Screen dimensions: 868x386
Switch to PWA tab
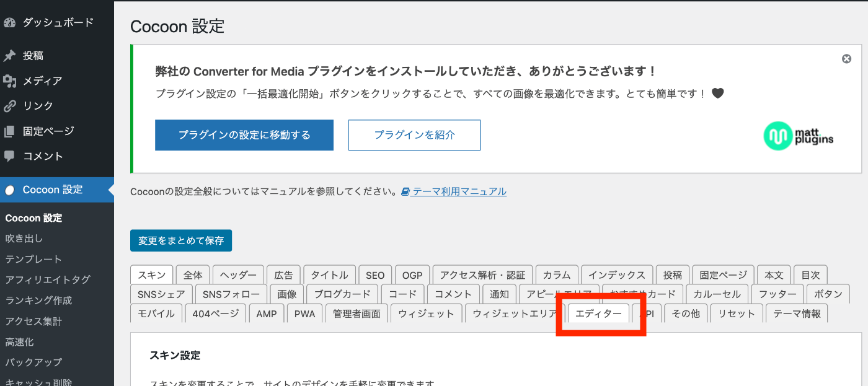[x=305, y=314]
